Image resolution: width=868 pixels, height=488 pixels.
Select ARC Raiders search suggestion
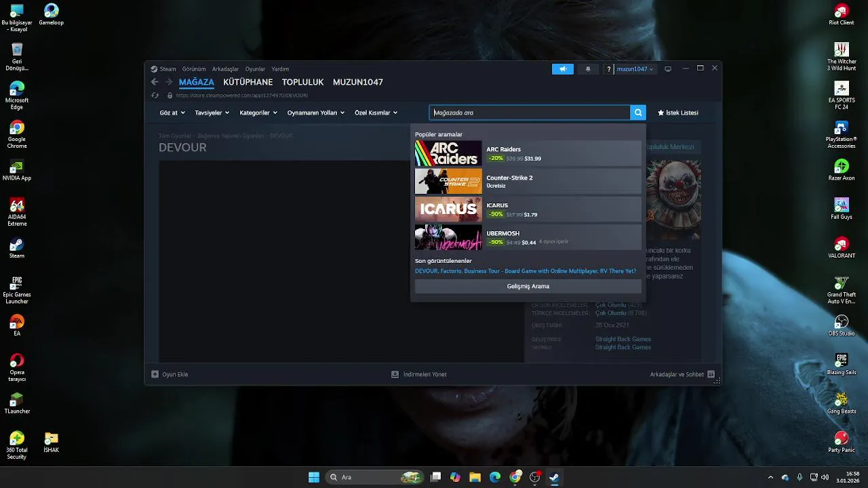coord(528,154)
